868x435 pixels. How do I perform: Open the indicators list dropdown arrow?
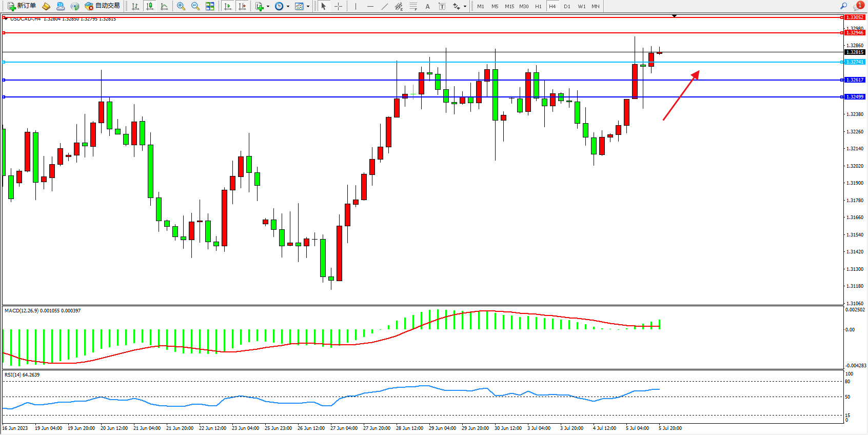click(x=268, y=7)
